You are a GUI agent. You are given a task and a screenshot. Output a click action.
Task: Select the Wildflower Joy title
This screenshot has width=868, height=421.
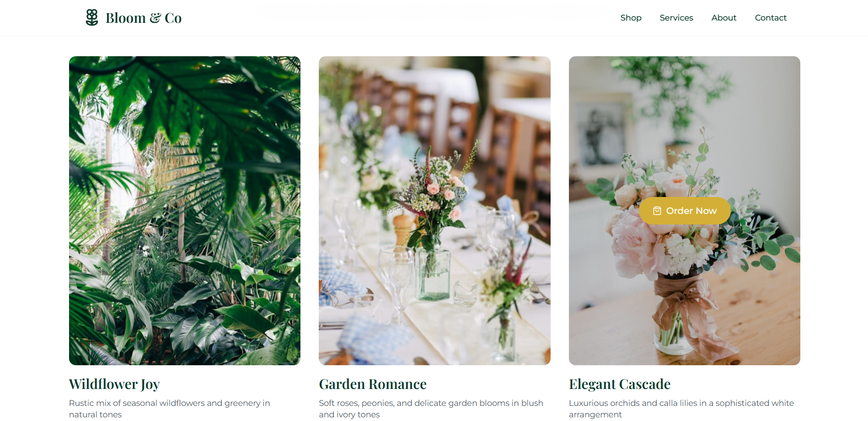[114, 384]
